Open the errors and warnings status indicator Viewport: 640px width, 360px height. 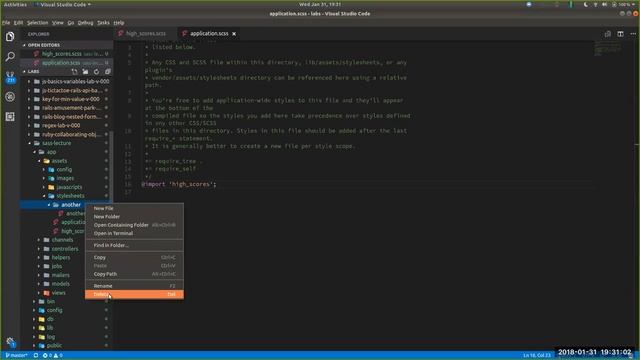point(53,356)
